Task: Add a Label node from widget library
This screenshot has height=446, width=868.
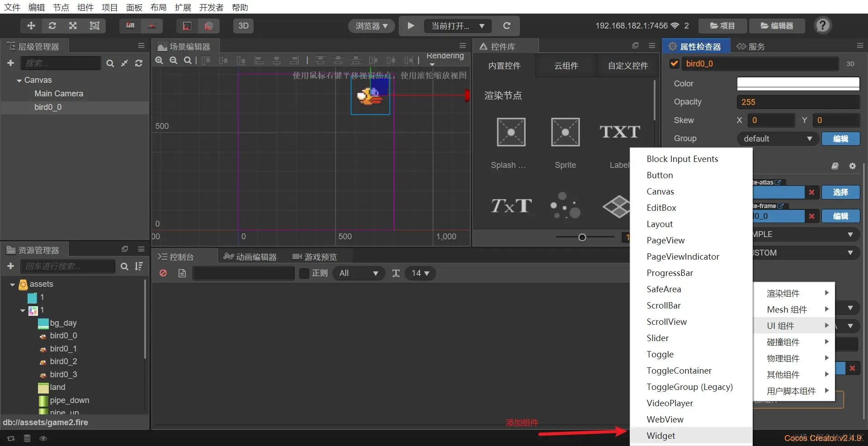Action: pyautogui.click(x=619, y=143)
